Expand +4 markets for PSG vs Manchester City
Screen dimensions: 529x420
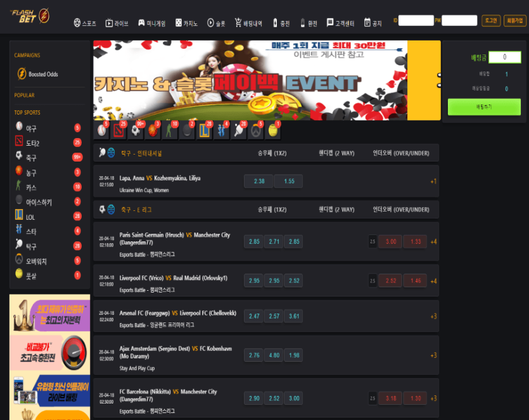[x=433, y=241]
